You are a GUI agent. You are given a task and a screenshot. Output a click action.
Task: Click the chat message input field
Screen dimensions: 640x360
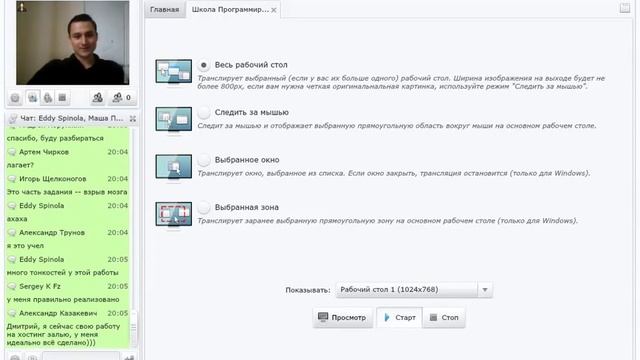point(81,356)
